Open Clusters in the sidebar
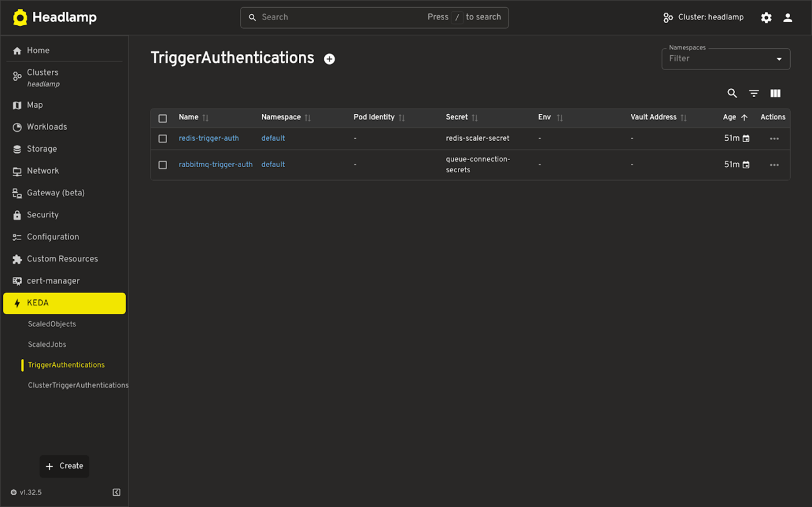812x507 pixels. tap(64, 78)
